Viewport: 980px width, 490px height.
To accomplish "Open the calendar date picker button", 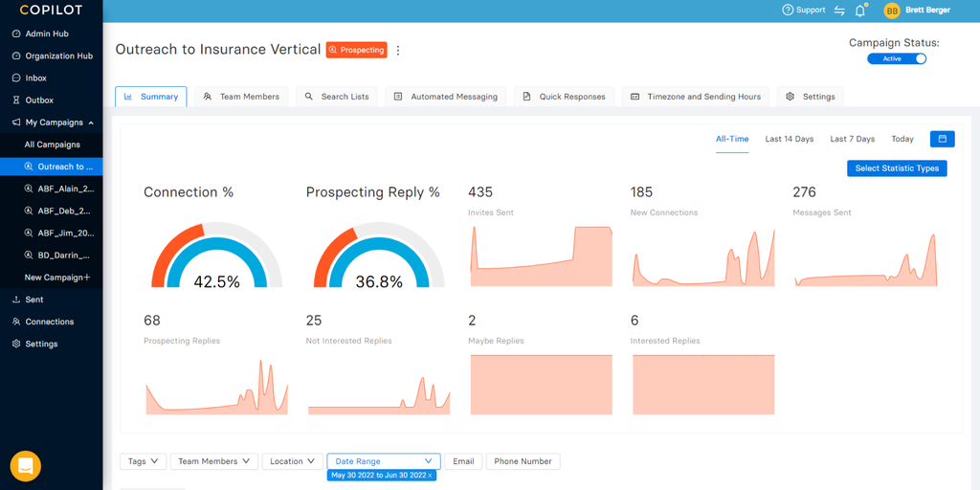I will point(943,139).
